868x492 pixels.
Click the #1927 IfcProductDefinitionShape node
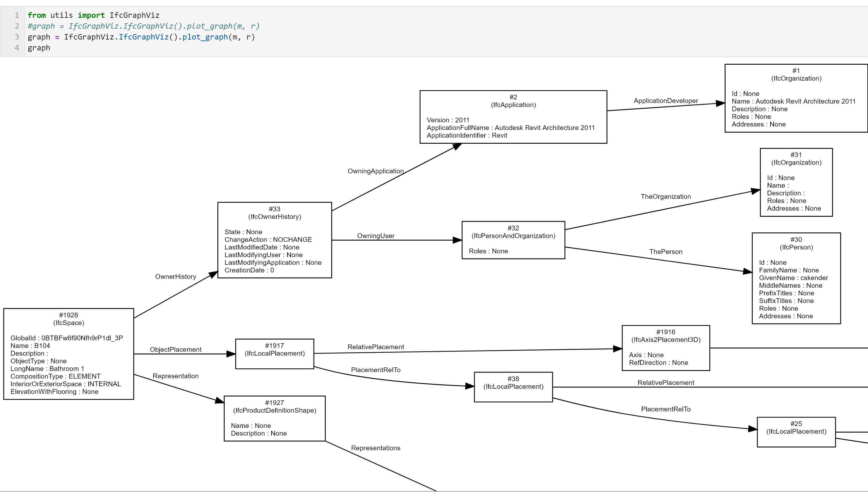(x=274, y=418)
